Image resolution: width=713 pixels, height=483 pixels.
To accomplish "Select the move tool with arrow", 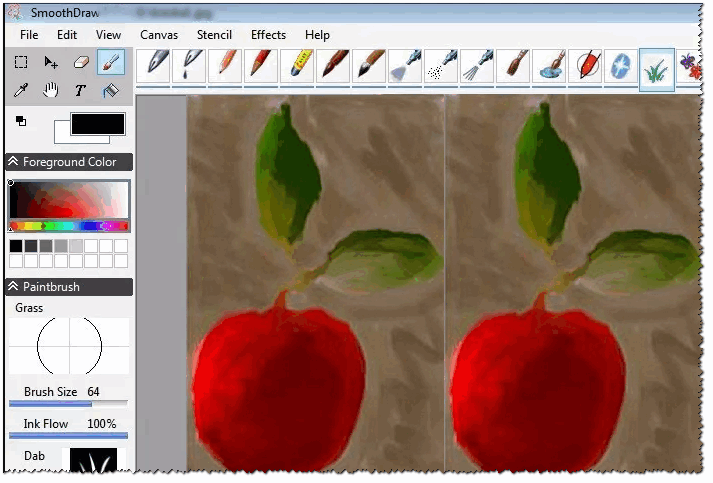I will pos(51,62).
